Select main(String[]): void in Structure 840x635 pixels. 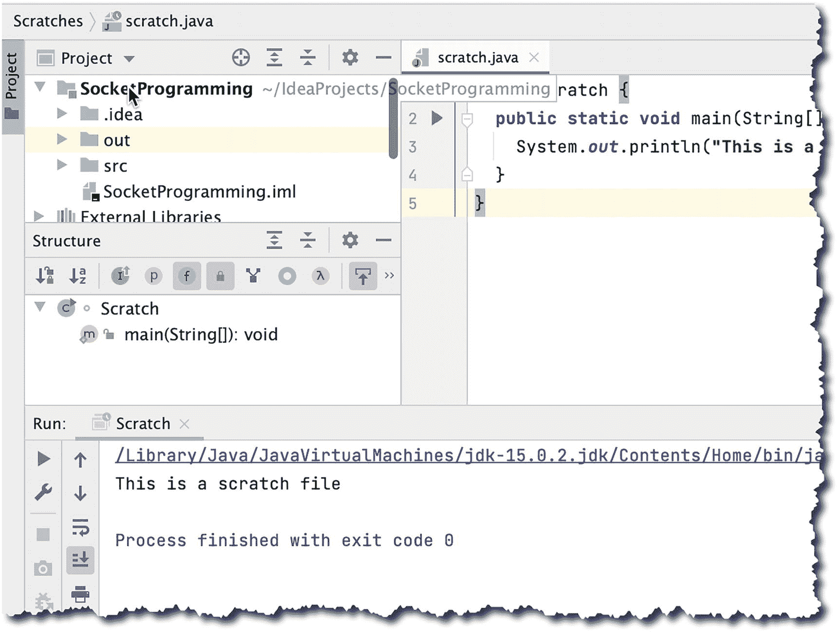click(201, 335)
